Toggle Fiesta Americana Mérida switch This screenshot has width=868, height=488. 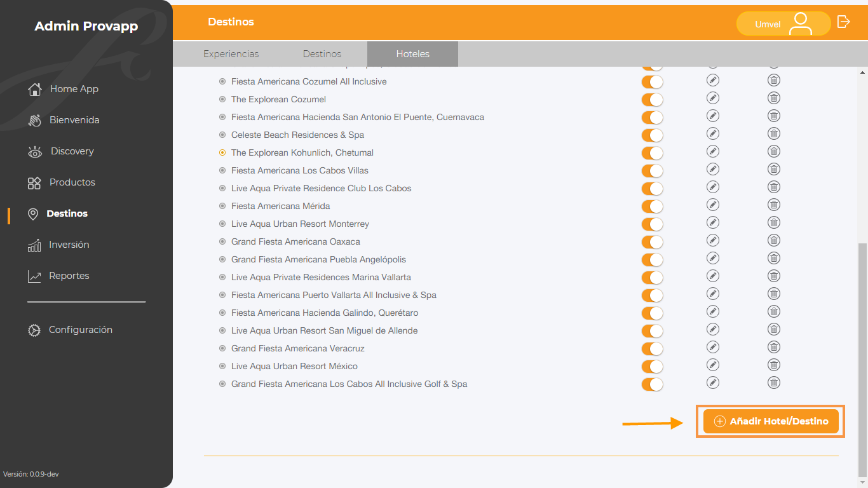652,207
